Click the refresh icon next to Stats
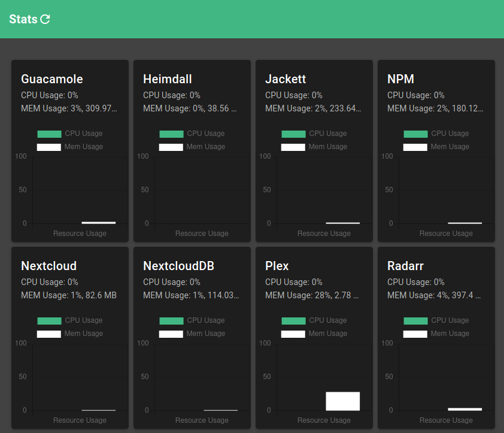Viewport: 504px width, 433px height. click(45, 19)
